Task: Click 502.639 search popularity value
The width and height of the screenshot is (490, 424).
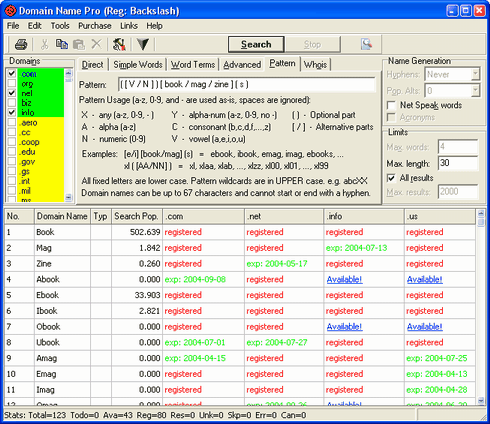Action: tap(145, 232)
